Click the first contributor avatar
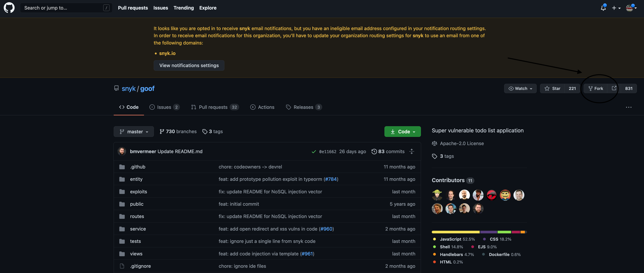This screenshot has height=273, width=644. (x=437, y=195)
